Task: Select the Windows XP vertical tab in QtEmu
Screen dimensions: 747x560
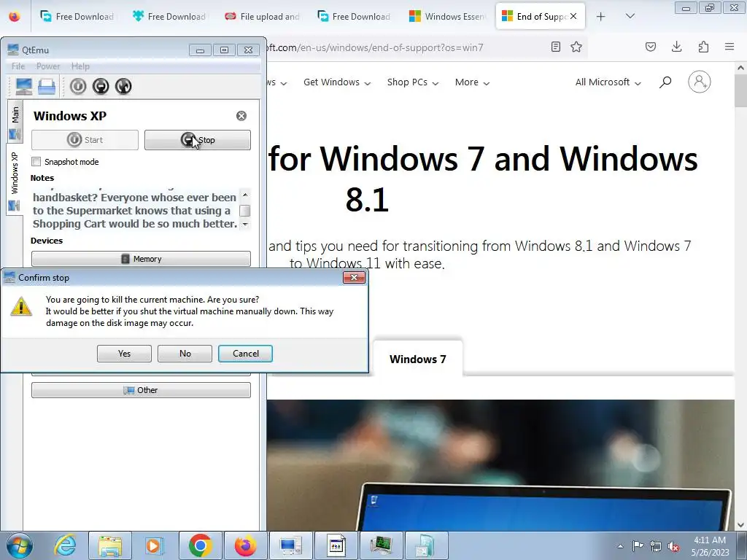Action: tap(15, 180)
